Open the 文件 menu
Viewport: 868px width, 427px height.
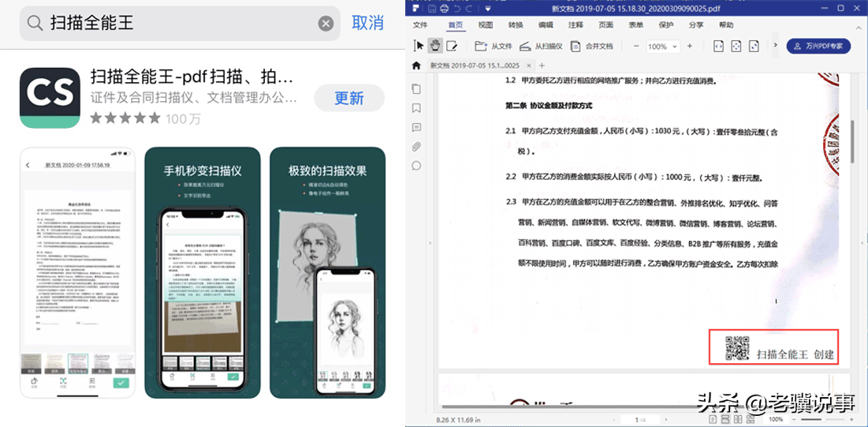click(421, 25)
